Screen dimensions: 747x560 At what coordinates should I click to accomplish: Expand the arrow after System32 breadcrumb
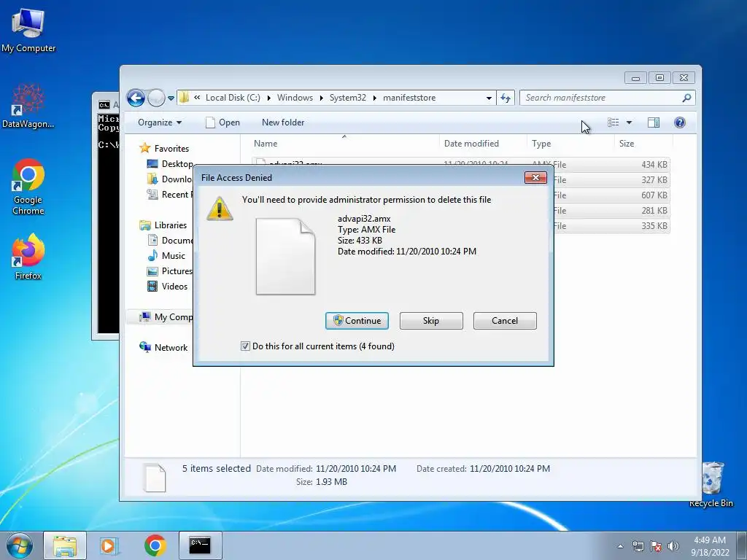click(x=374, y=98)
